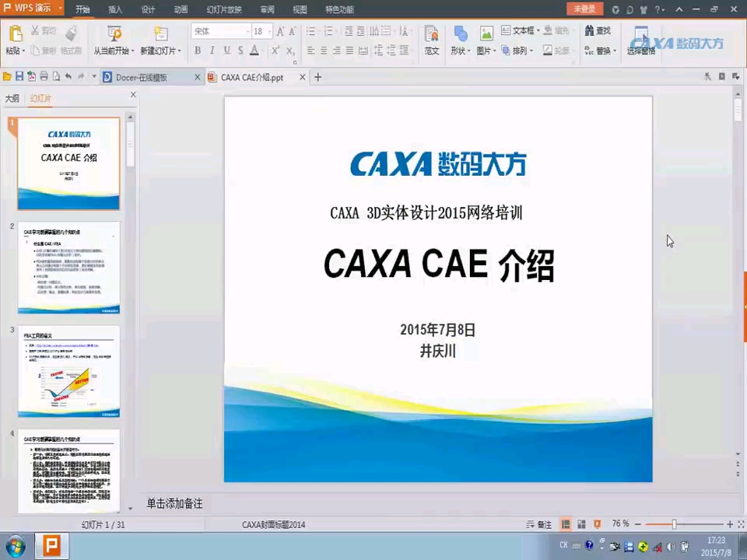Image resolution: width=747 pixels, height=560 pixels.
Task: Increase font size with the A+ icon
Action: [x=280, y=31]
